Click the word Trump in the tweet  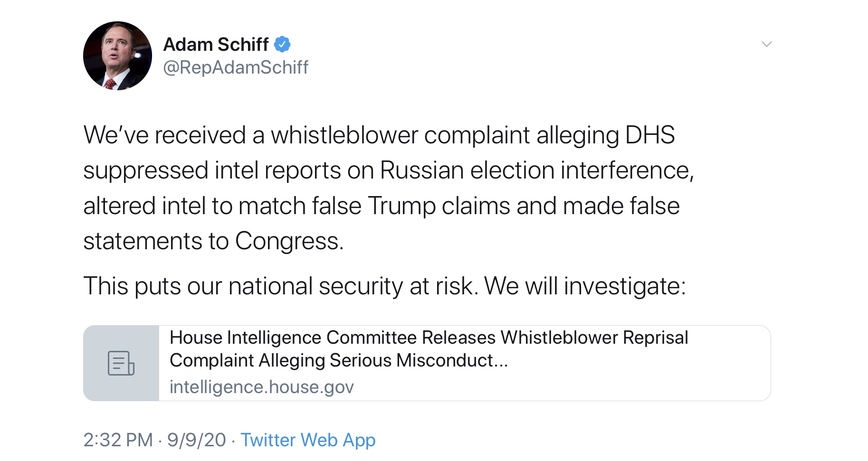[x=401, y=206]
